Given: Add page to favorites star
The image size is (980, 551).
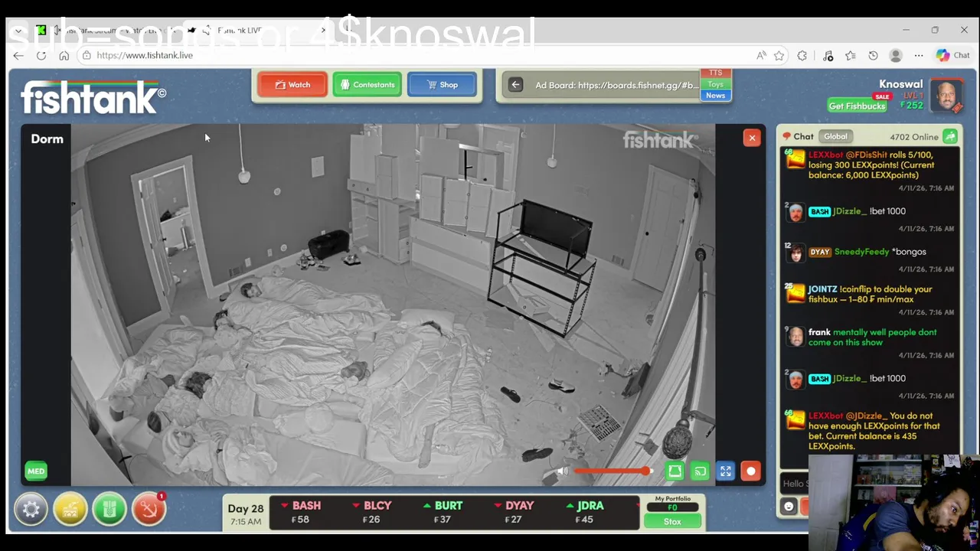Looking at the screenshot, I should [779, 55].
